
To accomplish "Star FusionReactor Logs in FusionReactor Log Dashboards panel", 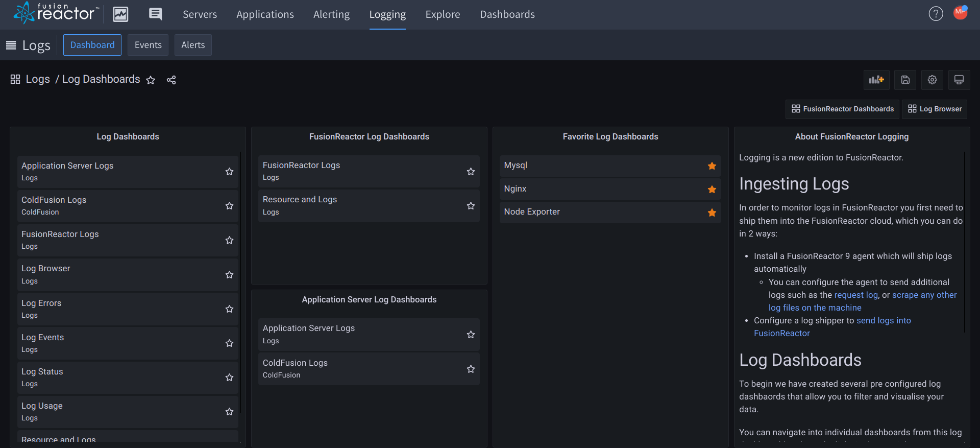I will point(471,172).
